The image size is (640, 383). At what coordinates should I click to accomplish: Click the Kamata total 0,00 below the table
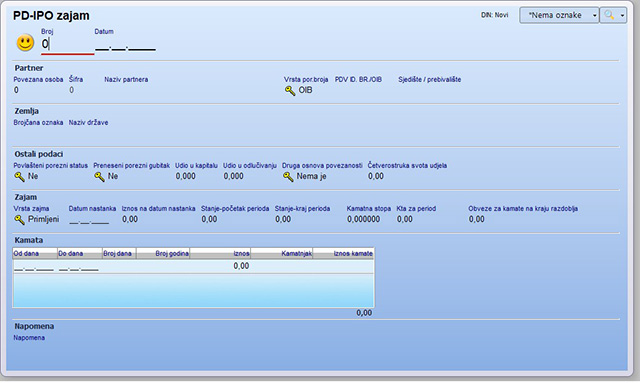click(364, 313)
